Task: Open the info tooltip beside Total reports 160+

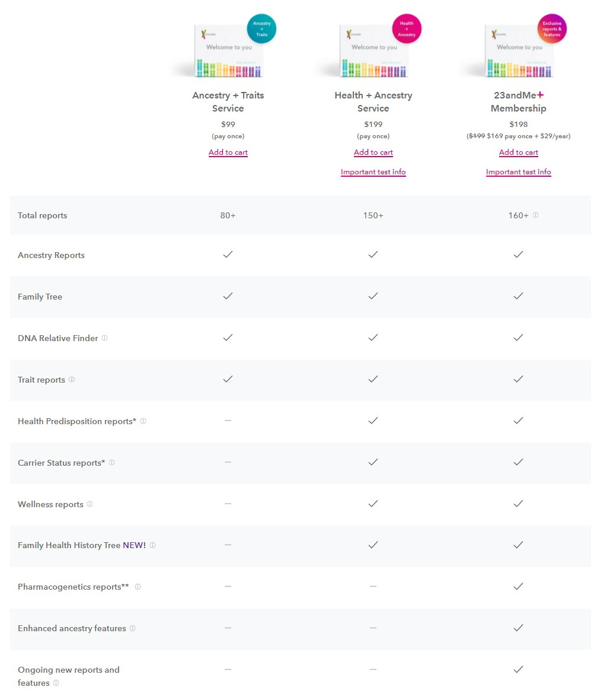Action: (x=536, y=215)
